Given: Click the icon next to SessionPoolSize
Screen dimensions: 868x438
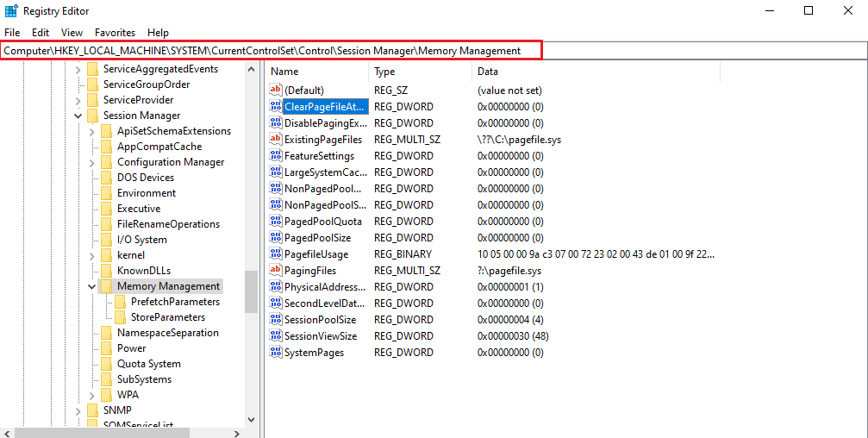Looking at the screenshot, I should coord(275,320).
